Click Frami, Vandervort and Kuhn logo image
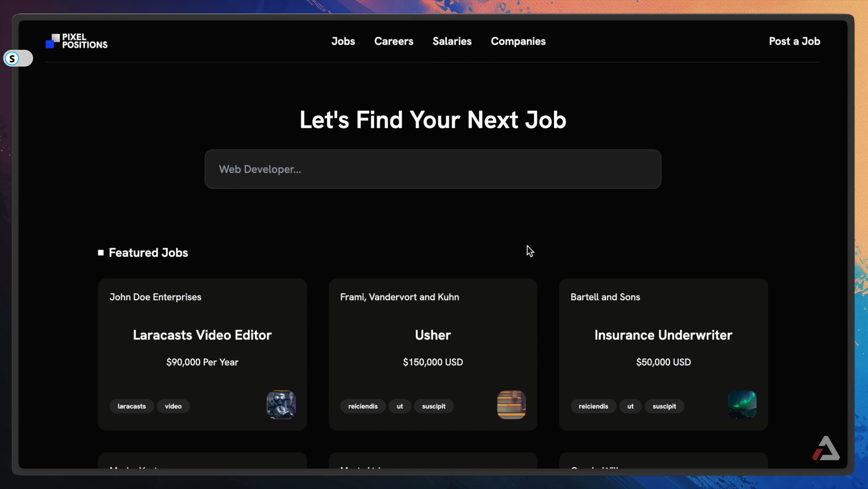Screen dimensions: 868x489 511,404
